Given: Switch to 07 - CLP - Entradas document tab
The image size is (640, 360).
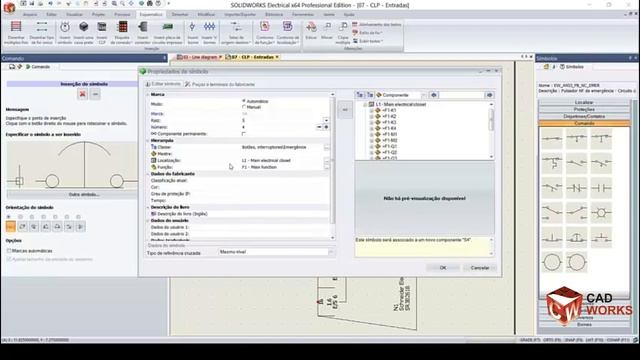Looking at the screenshot, I should (x=252, y=57).
